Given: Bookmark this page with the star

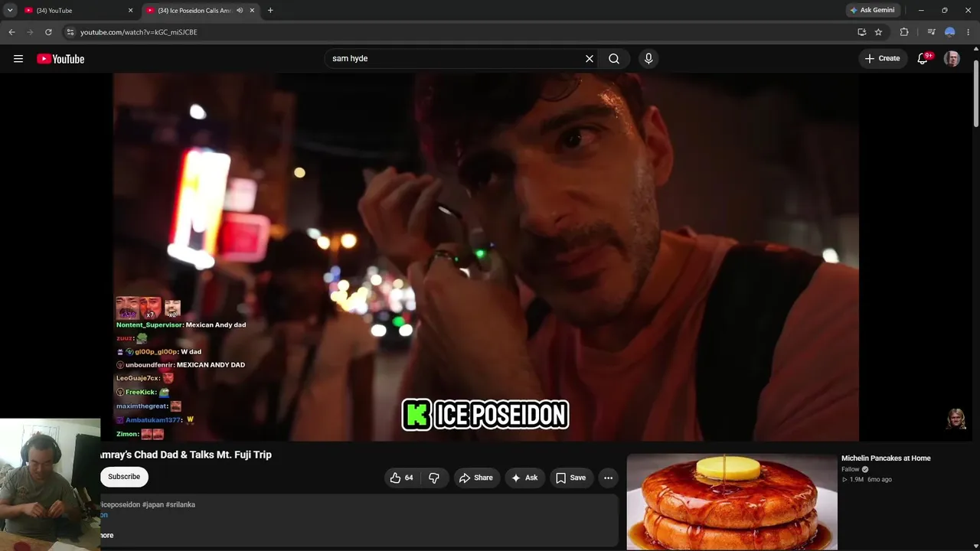Looking at the screenshot, I should [x=878, y=32].
